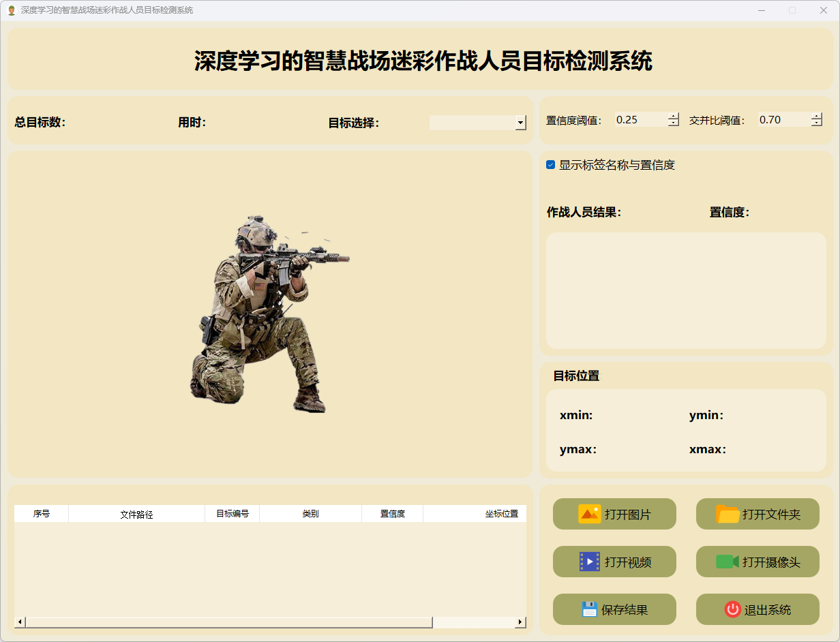
Task: Click inside the 置信度阈值 input field
Action: tap(640, 120)
